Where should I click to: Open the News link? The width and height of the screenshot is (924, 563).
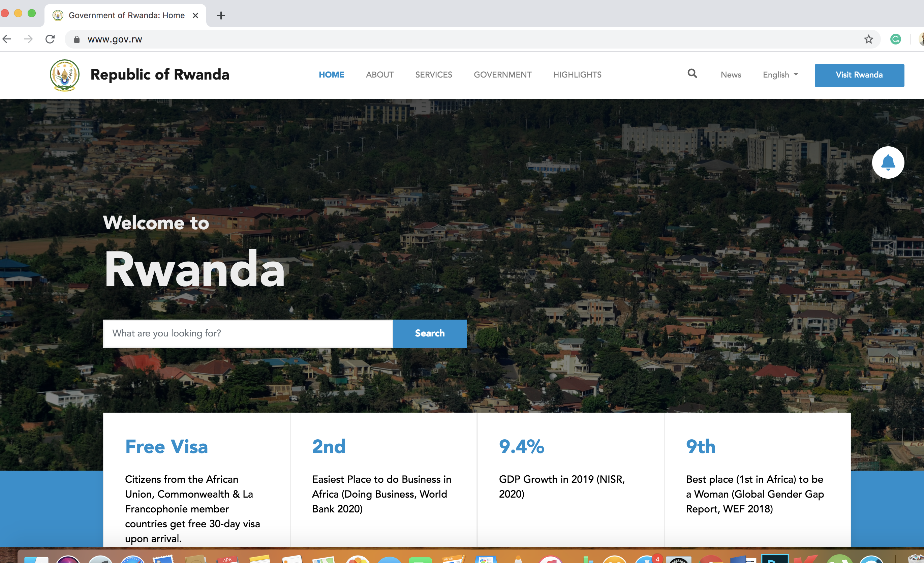pyautogui.click(x=731, y=75)
